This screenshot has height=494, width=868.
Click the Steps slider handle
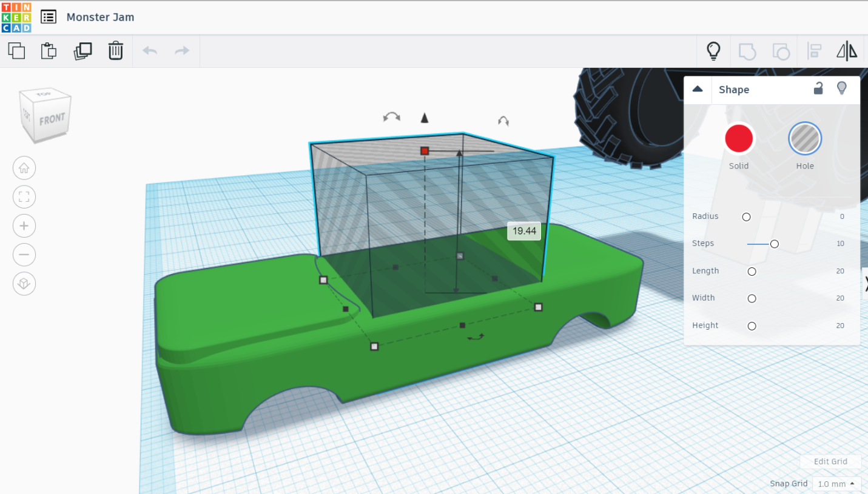pyautogui.click(x=775, y=244)
